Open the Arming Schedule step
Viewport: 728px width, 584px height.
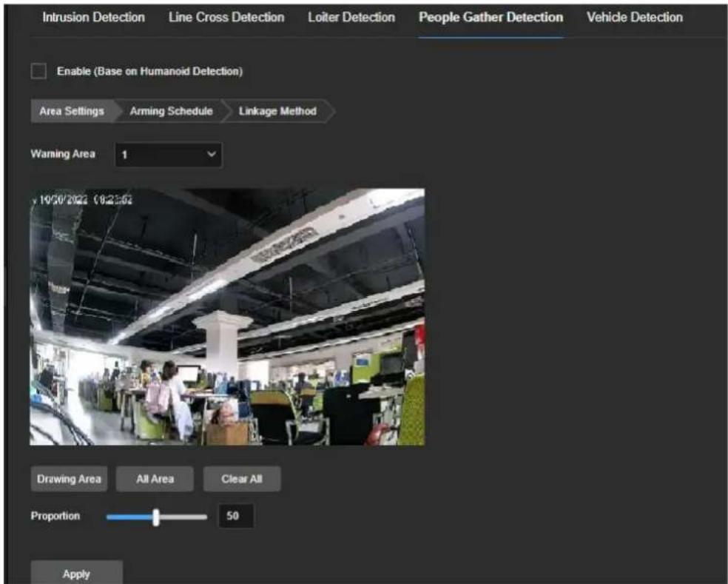coord(171,111)
